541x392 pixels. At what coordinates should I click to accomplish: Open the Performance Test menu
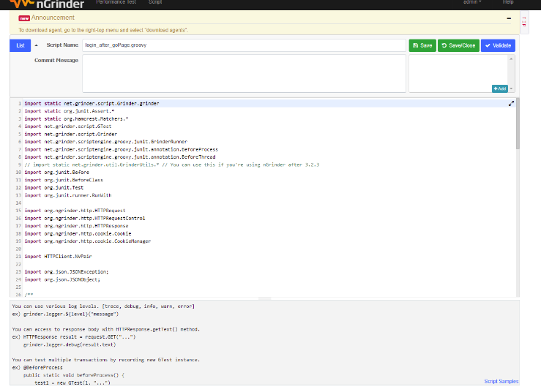[116, 2]
